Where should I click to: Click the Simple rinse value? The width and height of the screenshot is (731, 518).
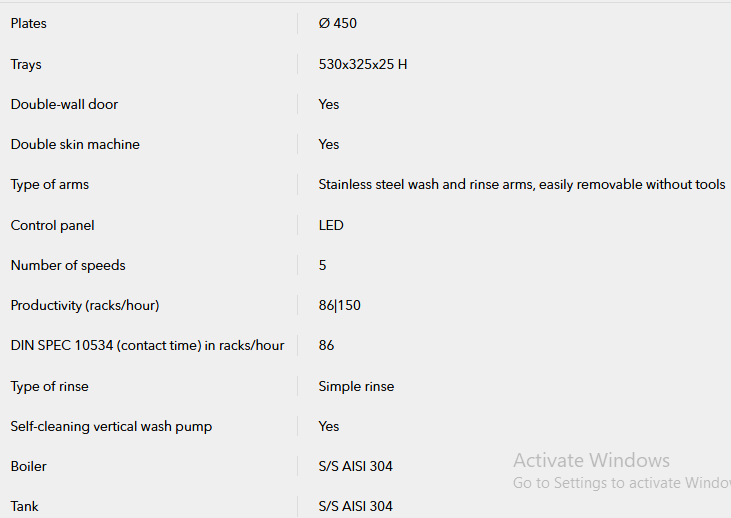356,387
